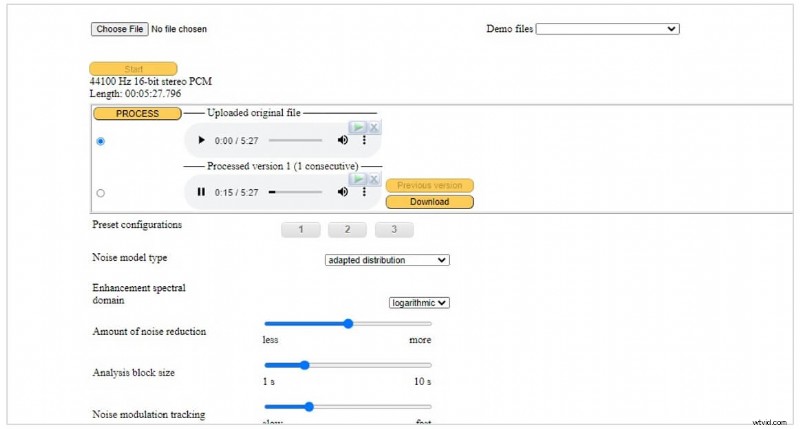The width and height of the screenshot is (800, 429).
Task: Mute the processed version 1 player
Action: pos(343,192)
